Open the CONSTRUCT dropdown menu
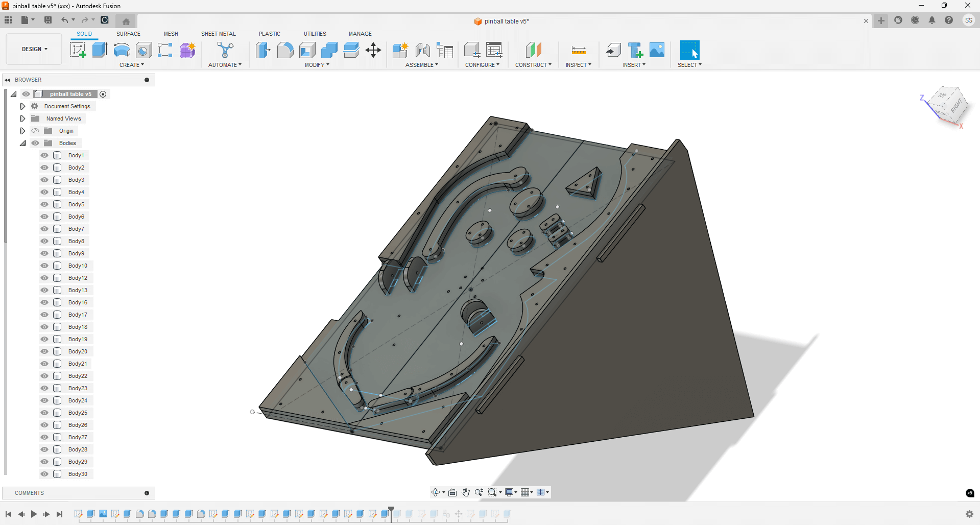Viewport: 980px width, 525px height. point(533,65)
